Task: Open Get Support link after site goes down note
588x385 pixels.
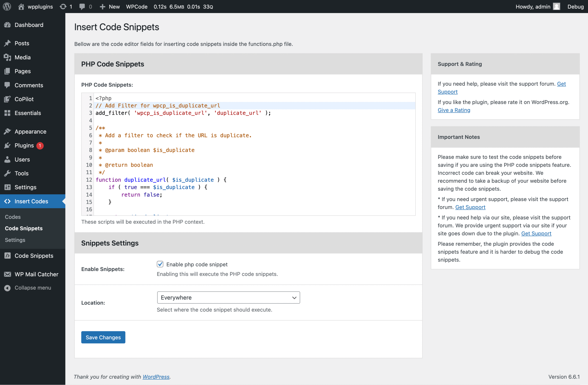Action: [536, 234]
